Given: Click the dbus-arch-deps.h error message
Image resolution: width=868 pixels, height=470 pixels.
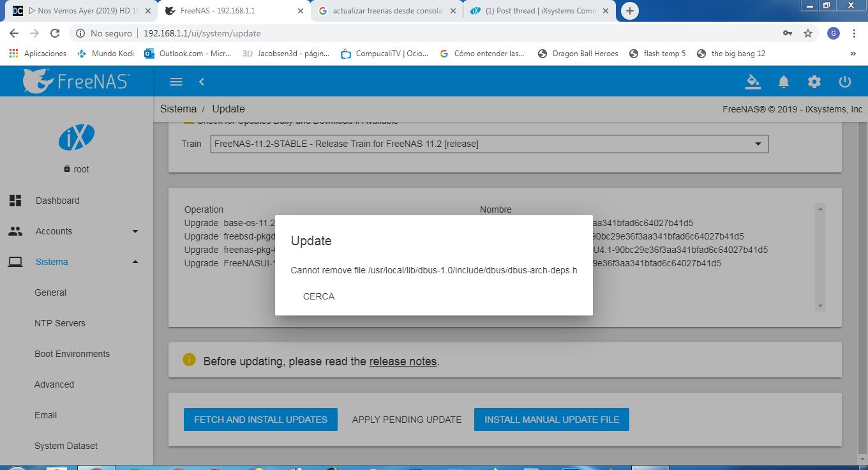Looking at the screenshot, I should coord(434,270).
